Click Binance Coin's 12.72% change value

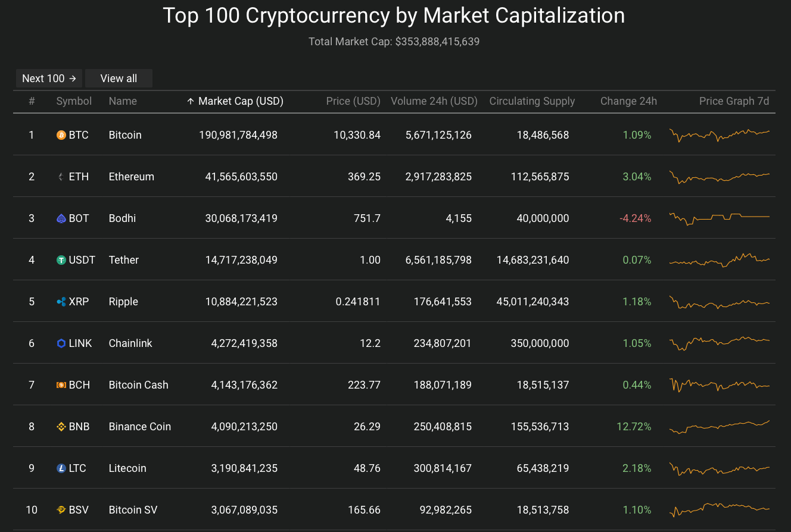tap(634, 427)
